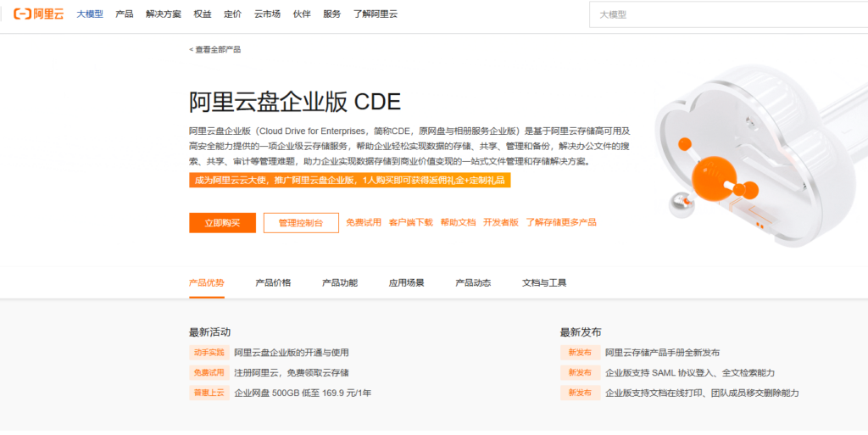
Task: Open 了解阿里云 in top navigation
Action: (376, 14)
